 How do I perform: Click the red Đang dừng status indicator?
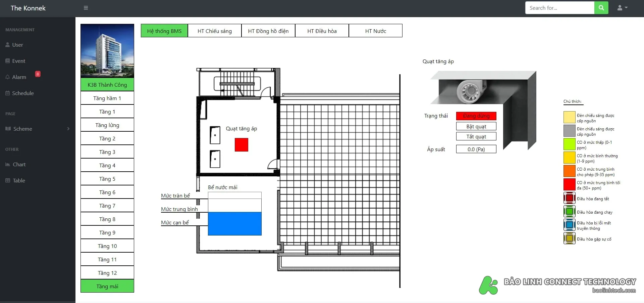pyautogui.click(x=476, y=116)
